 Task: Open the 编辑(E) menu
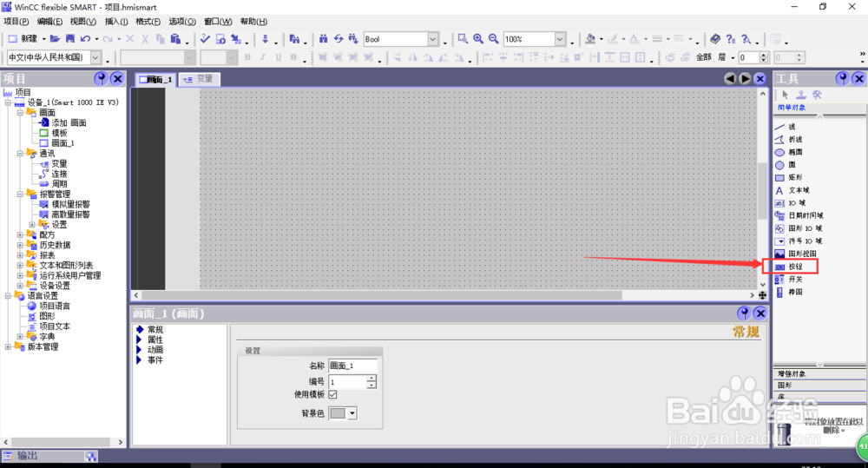pos(49,22)
